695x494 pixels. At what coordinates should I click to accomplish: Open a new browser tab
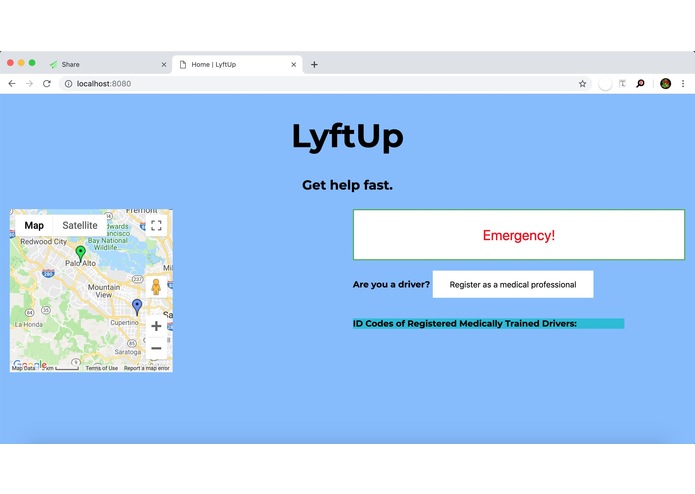(314, 65)
